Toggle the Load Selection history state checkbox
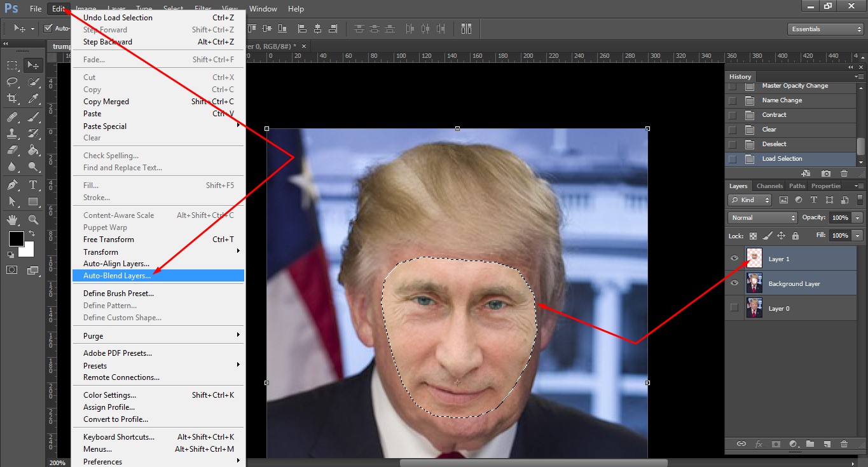This screenshot has width=868, height=467. [733, 159]
